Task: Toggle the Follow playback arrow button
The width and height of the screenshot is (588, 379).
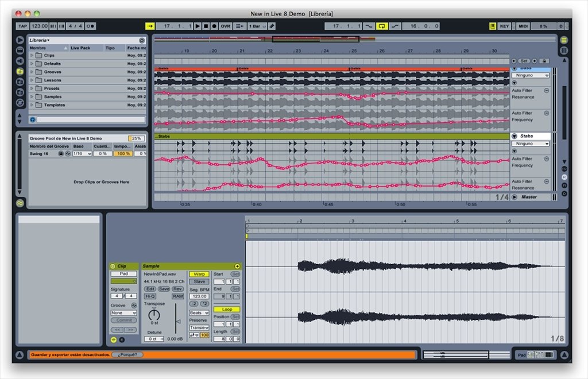Action: (x=150, y=26)
